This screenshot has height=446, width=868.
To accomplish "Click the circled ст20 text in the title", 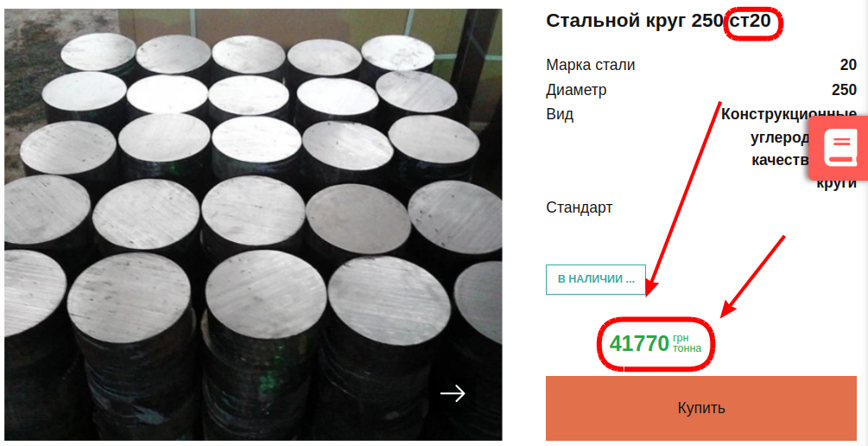I will [751, 21].
